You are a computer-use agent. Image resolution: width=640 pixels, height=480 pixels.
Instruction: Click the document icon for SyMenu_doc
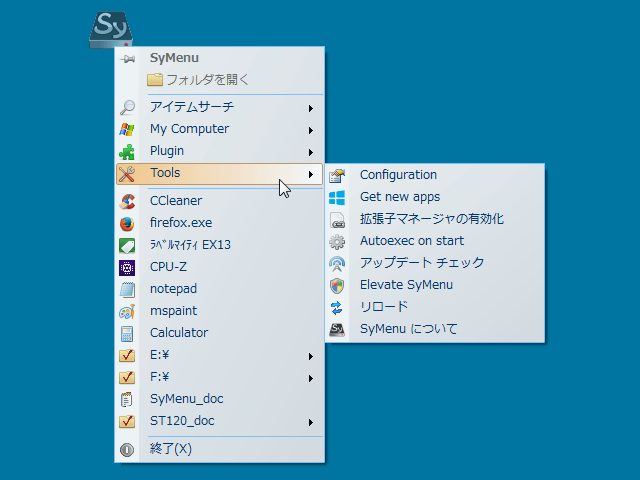point(127,400)
